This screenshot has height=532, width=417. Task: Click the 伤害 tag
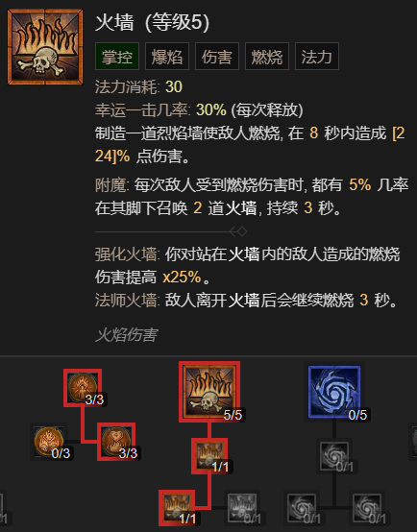(x=217, y=57)
